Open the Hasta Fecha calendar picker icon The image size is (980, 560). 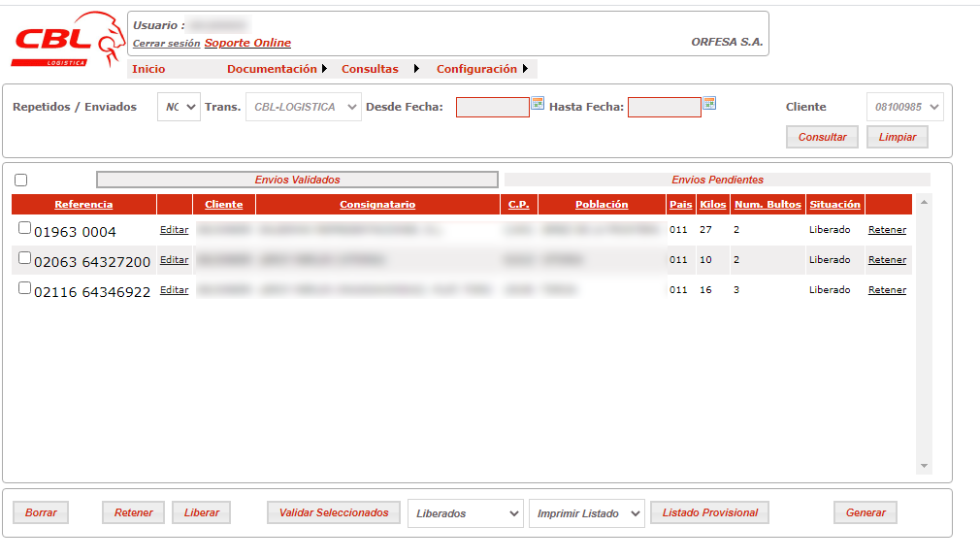[709, 104]
